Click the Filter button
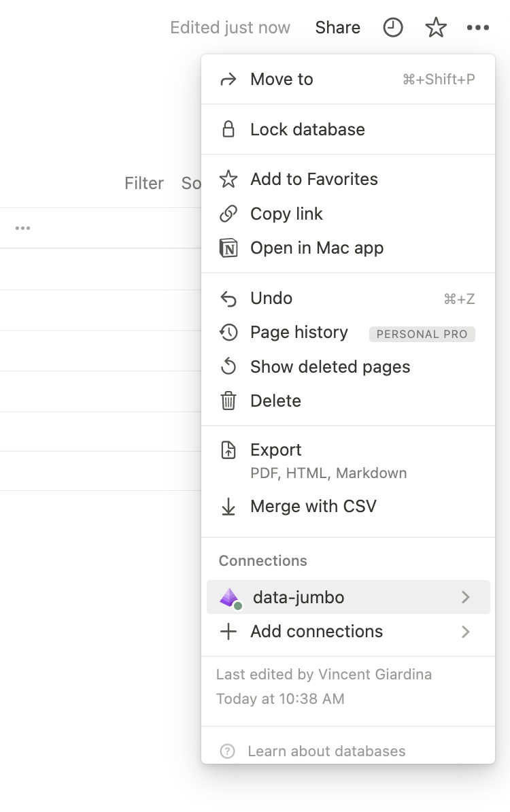This screenshot has height=812, width=510. 143,183
